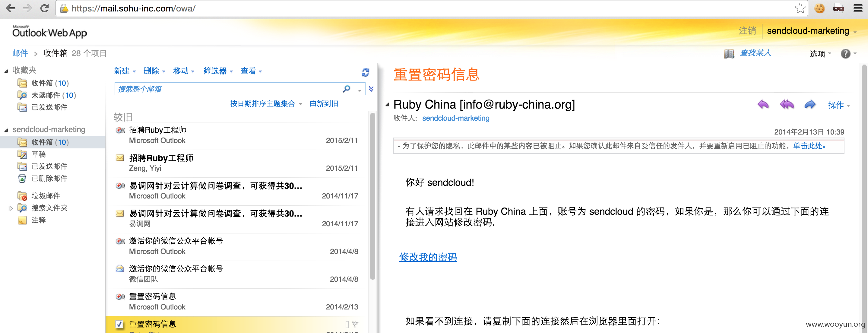Open the 筛选器 filter dropdown

[218, 71]
